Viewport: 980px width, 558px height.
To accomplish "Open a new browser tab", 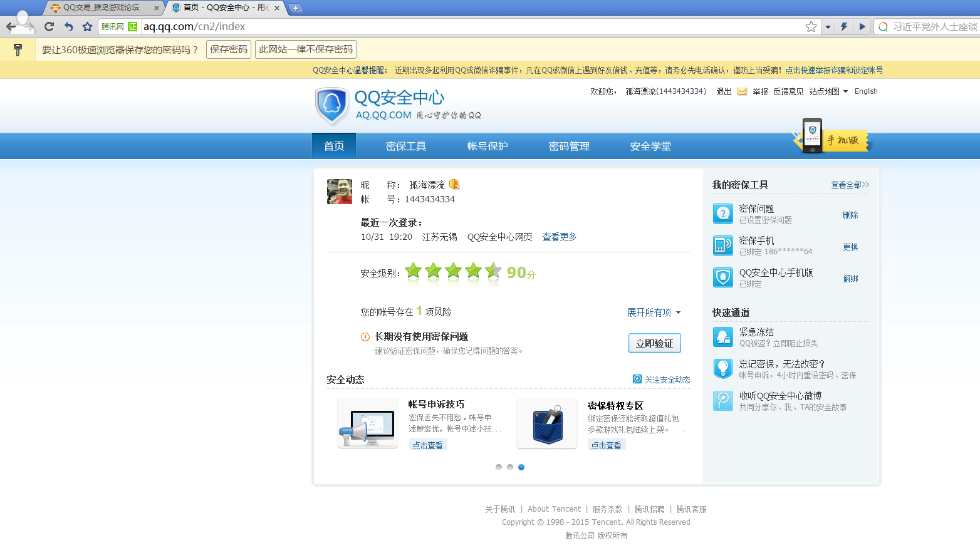I will click(296, 8).
